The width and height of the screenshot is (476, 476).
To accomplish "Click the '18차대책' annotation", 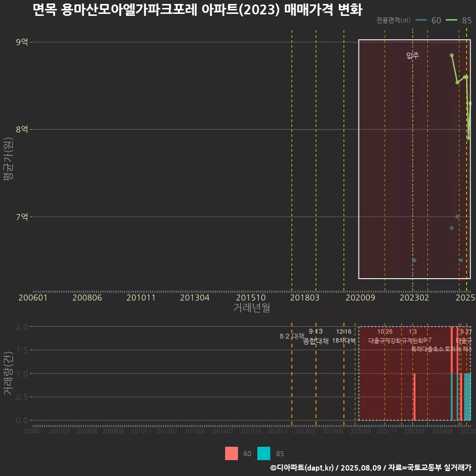I will tap(344, 341).
